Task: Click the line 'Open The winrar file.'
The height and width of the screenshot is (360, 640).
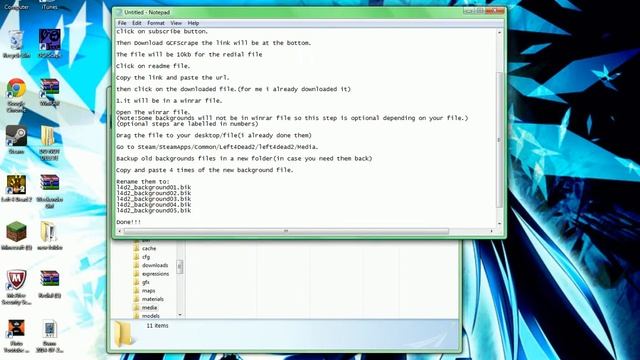Action: (x=153, y=112)
